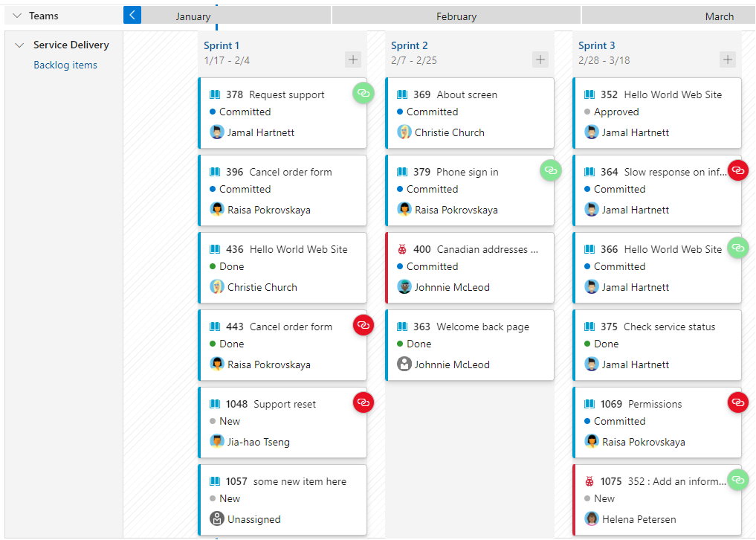Open the red dependency badge on card 364
Viewport: 756px width, 540px height.
737,170
